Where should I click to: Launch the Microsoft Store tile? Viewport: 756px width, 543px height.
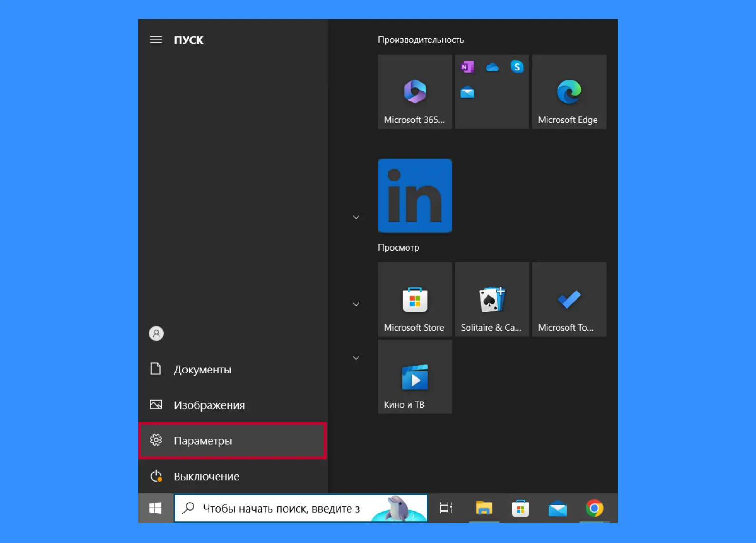tap(415, 299)
